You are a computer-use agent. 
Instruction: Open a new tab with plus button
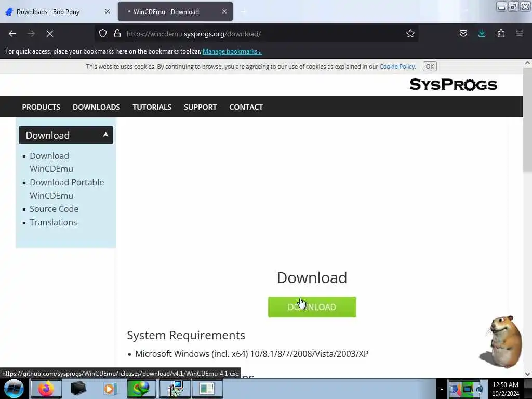coord(243,12)
